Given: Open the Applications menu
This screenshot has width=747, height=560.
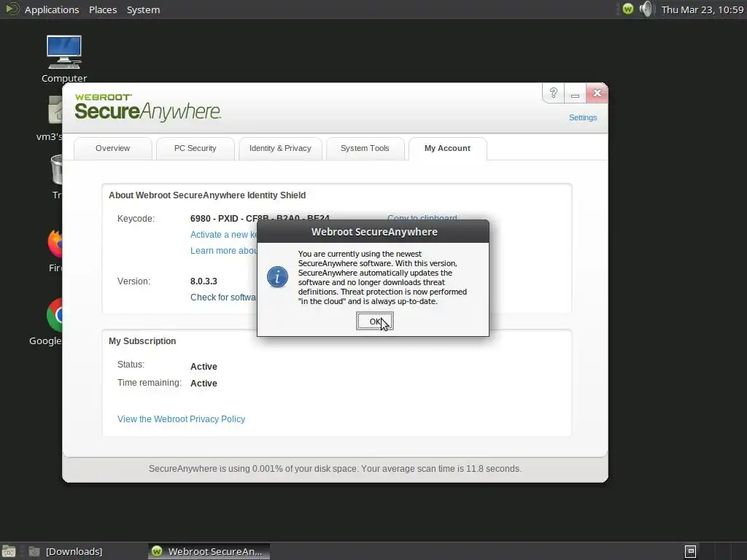Looking at the screenshot, I should coord(52,9).
